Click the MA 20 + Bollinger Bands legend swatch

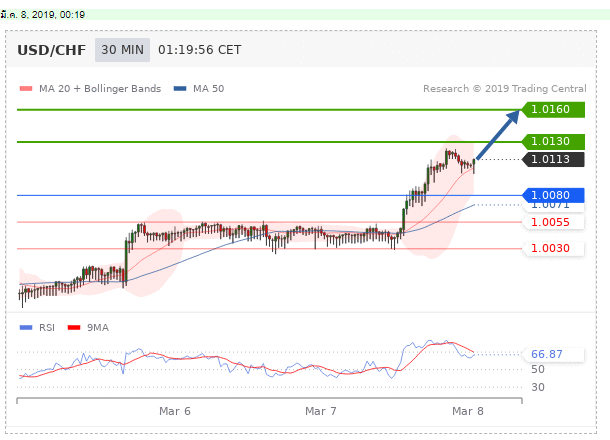(26, 89)
